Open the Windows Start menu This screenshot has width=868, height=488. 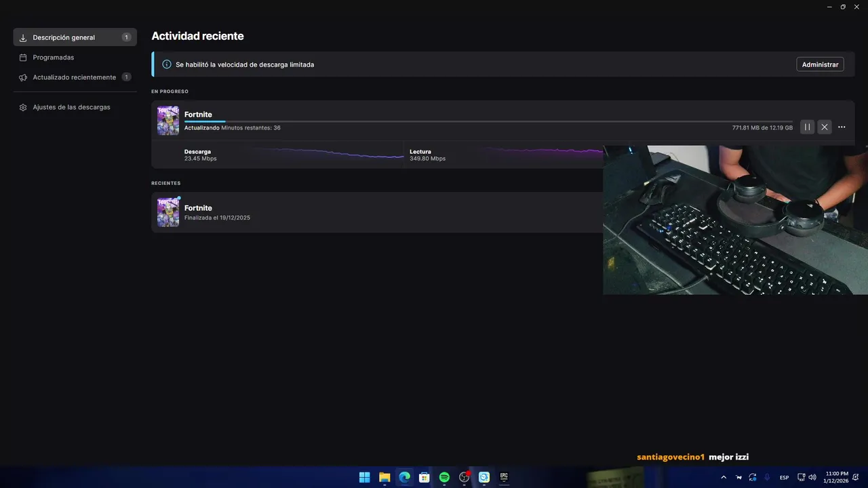coord(364,477)
